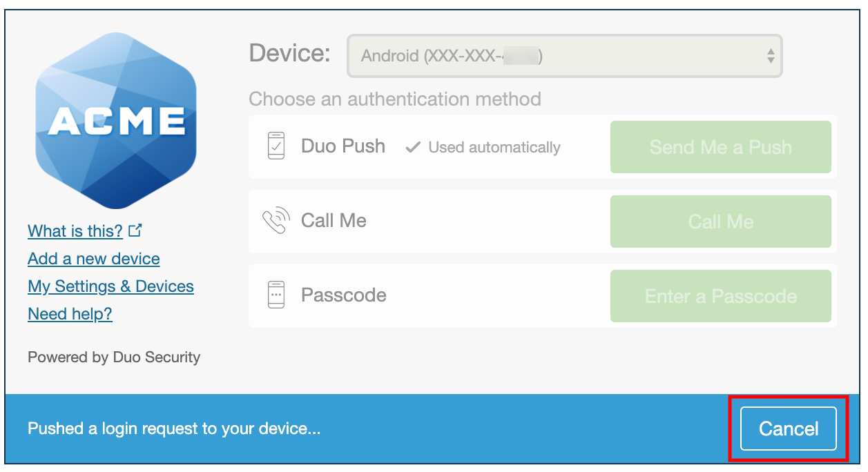Select the Passcode keypad icon
868x472 pixels.
[276, 295]
